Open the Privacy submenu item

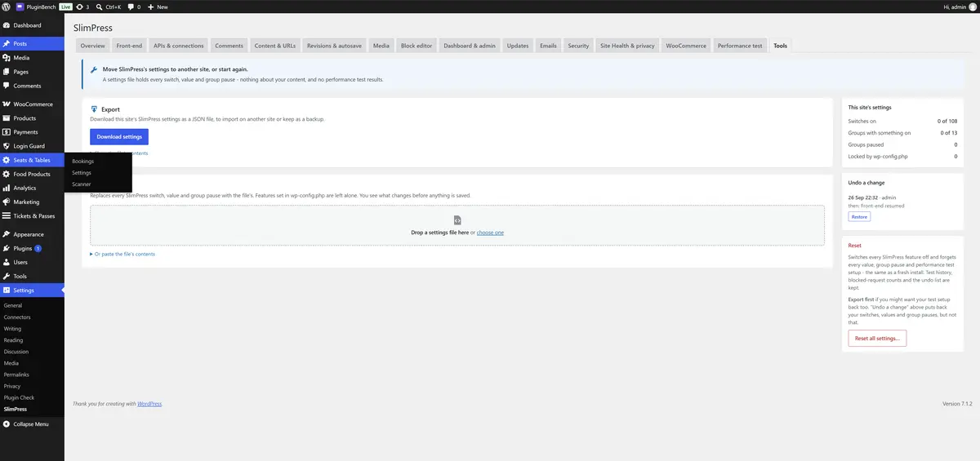(x=12, y=386)
